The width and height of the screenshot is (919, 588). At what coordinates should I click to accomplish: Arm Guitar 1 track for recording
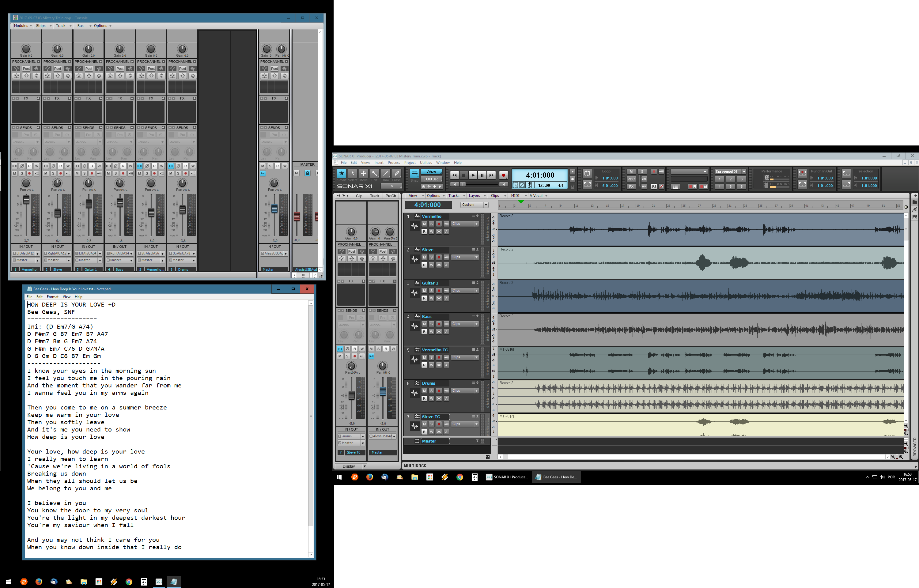pyautogui.click(x=439, y=291)
